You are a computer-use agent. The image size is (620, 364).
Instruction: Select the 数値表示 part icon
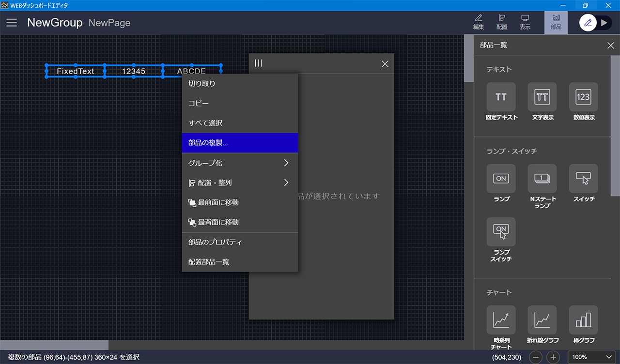(x=583, y=97)
